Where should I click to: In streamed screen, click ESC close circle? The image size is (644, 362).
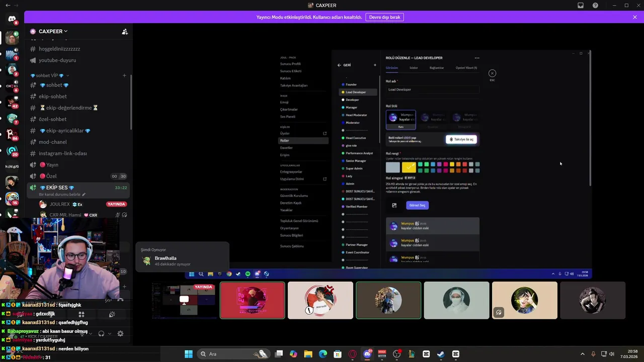click(x=492, y=73)
